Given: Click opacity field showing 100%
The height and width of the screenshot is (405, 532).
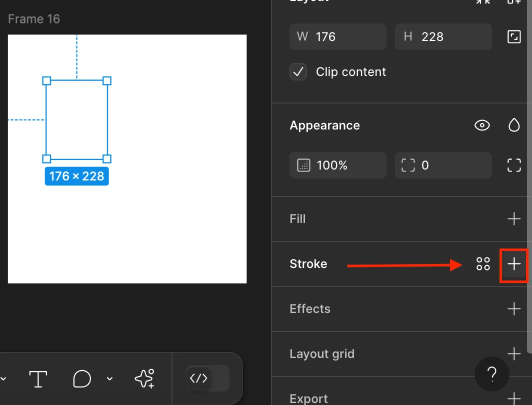Looking at the screenshot, I should coord(337,165).
